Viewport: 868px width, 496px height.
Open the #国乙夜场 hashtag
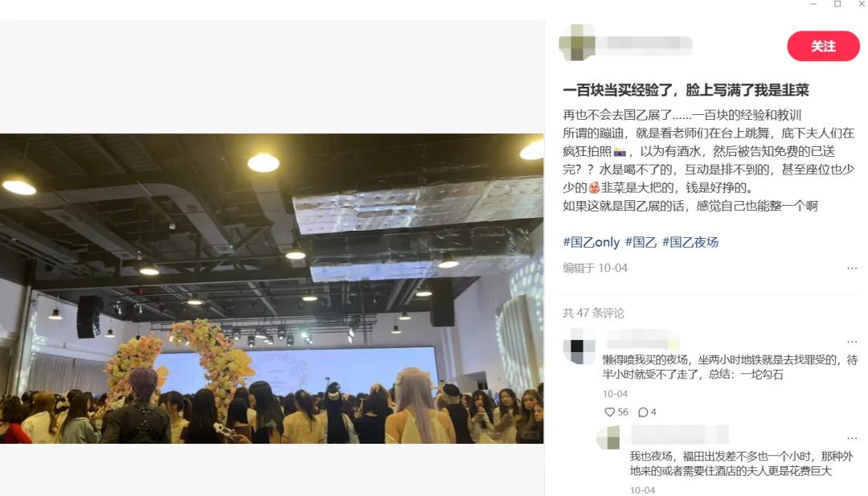(690, 242)
